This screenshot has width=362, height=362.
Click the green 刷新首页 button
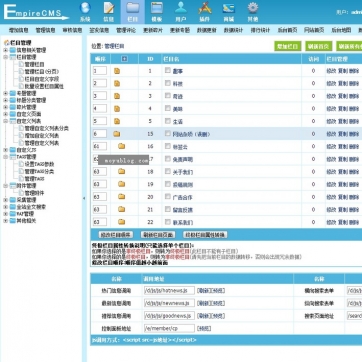pyautogui.click(x=319, y=46)
